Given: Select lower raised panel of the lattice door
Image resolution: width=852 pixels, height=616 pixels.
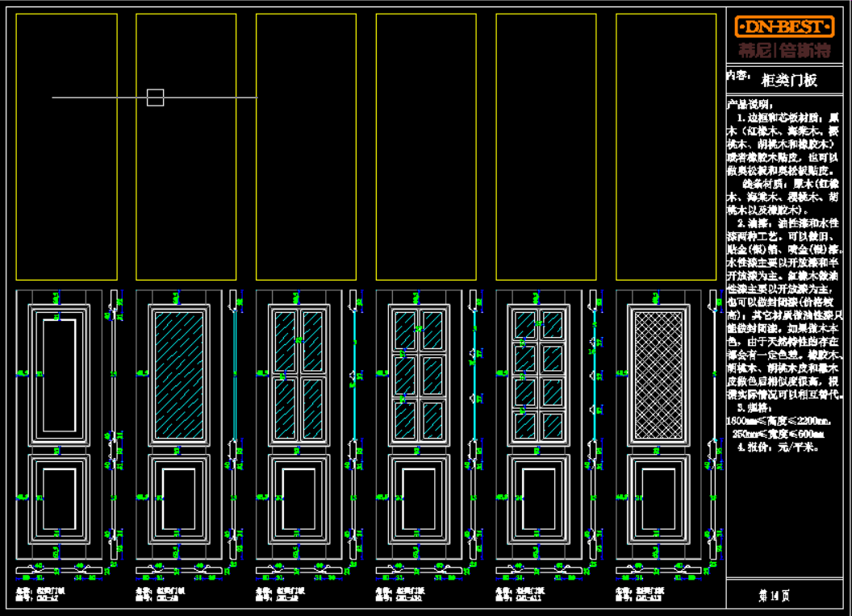Looking at the screenshot, I should 659,497.
